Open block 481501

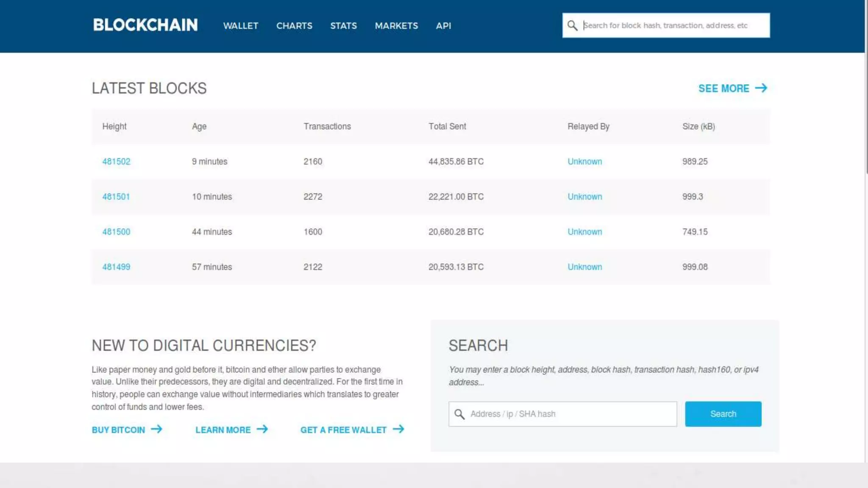116,197
